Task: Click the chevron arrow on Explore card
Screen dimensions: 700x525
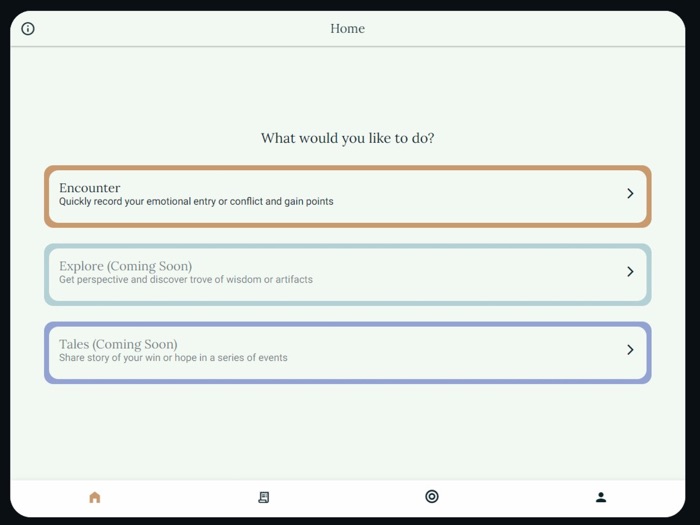Action: (630, 272)
